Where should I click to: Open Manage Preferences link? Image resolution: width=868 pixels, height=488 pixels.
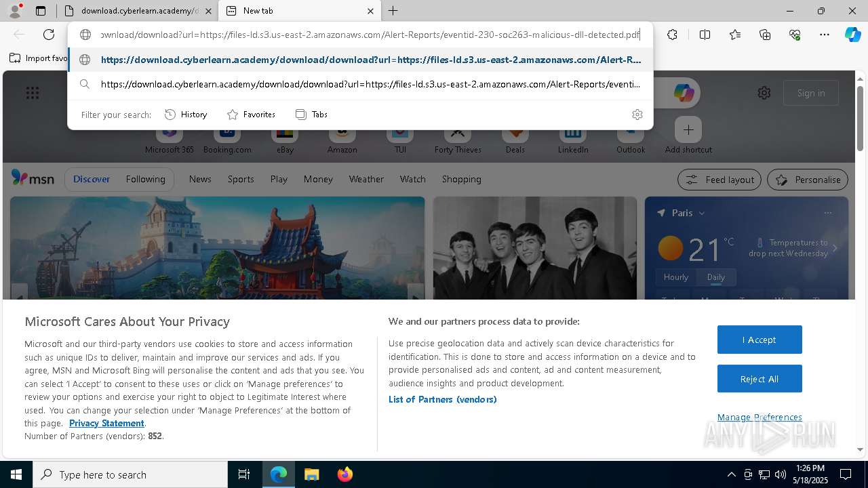(x=759, y=417)
